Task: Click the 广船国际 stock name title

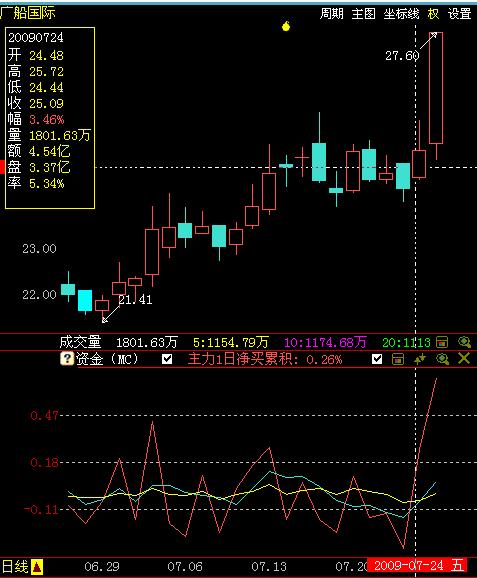Action: coord(28,13)
